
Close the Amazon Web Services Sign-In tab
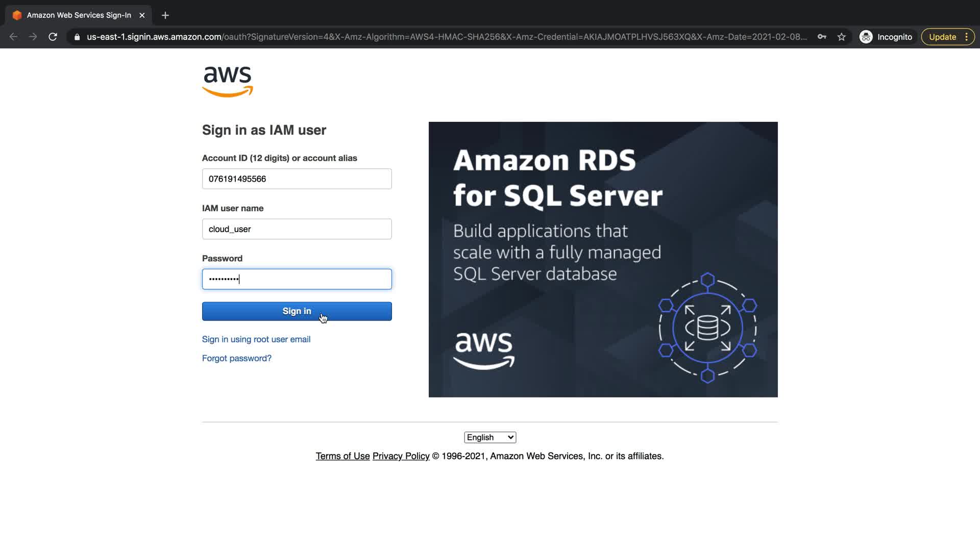tap(142, 15)
